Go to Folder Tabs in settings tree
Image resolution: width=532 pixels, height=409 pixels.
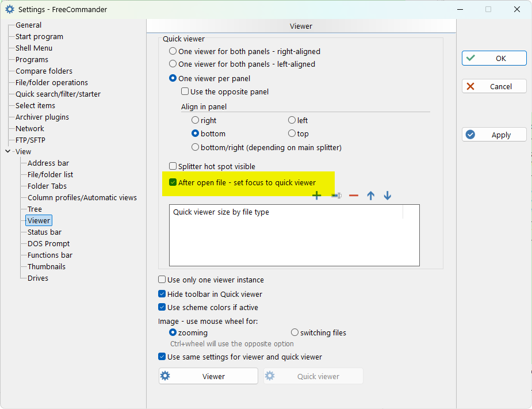[47, 186]
